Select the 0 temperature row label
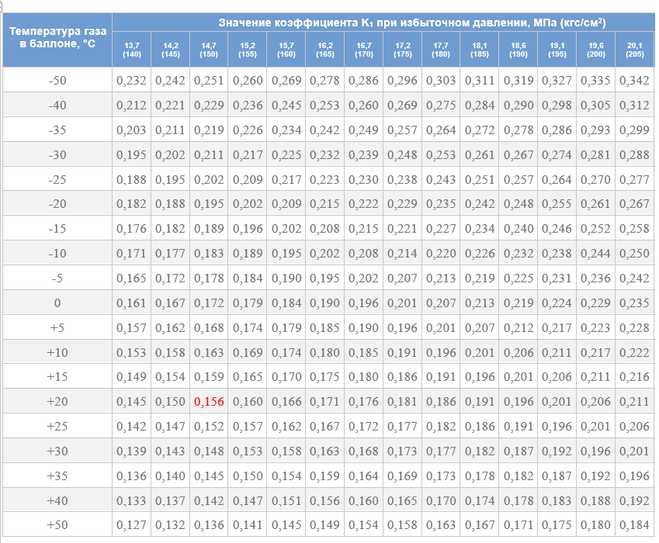The width and height of the screenshot is (659, 543). pos(57,302)
